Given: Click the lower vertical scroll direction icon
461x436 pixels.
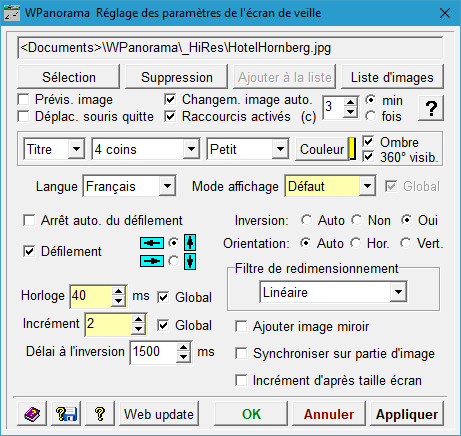Looking at the screenshot, I should pyautogui.click(x=190, y=261).
